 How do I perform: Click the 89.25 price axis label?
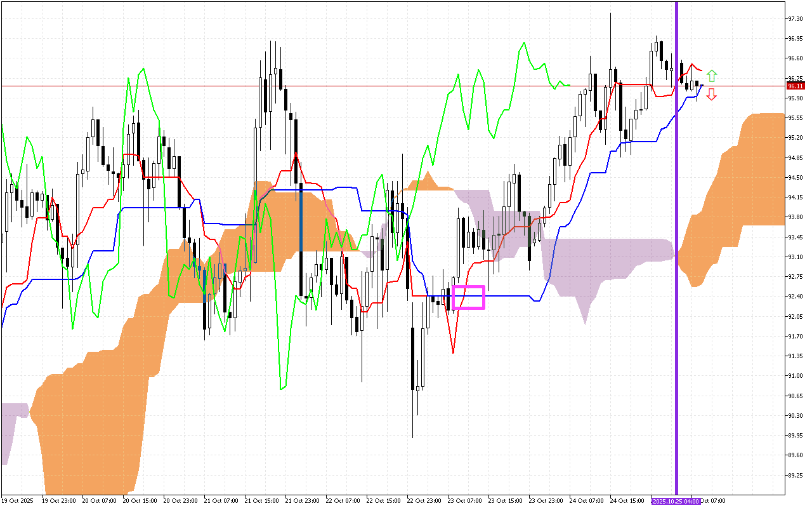[795, 475]
